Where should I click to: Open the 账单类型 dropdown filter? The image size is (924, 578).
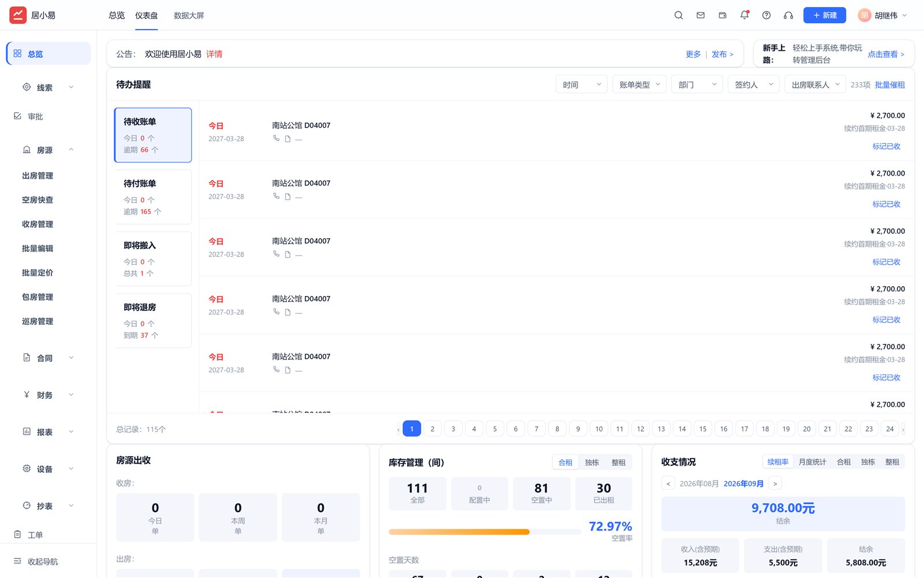click(639, 84)
